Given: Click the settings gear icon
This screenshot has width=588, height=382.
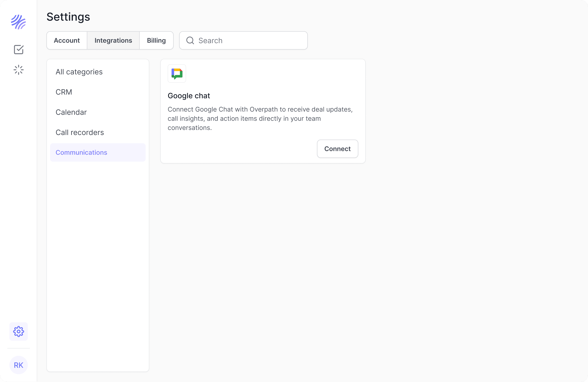Looking at the screenshot, I should click(19, 331).
